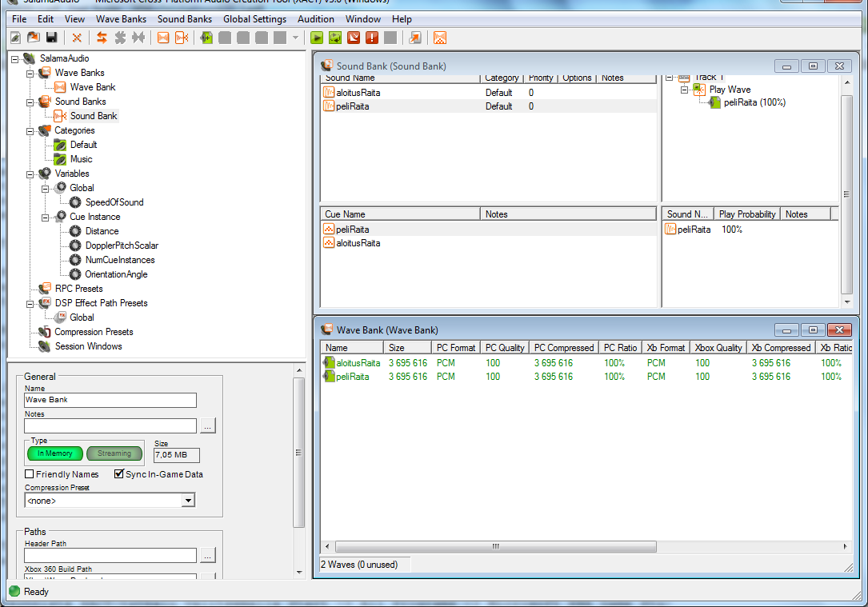The image size is (868, 607).
Task: Click the In Memory type toggle
Action: (55, 453)
